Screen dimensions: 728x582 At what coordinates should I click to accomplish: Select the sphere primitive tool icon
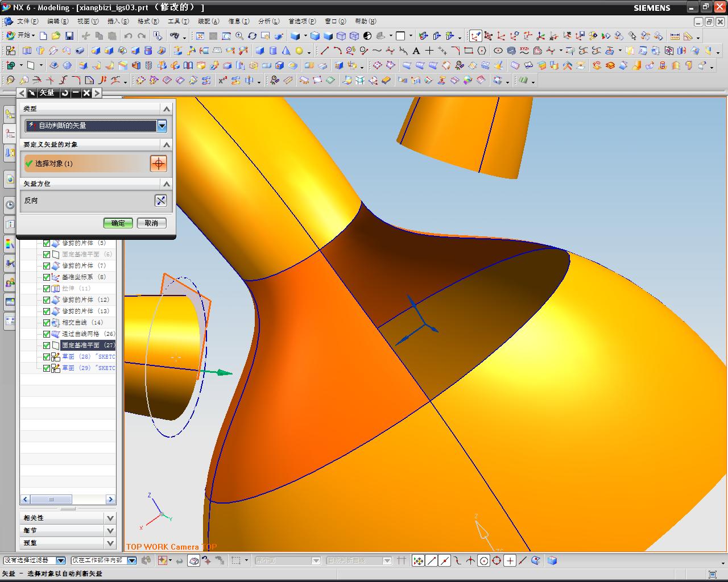pos(299,51)
